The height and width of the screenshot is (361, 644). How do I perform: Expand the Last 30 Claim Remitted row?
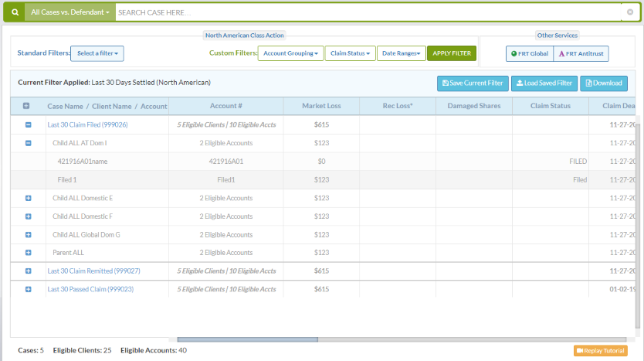point(28,271)
